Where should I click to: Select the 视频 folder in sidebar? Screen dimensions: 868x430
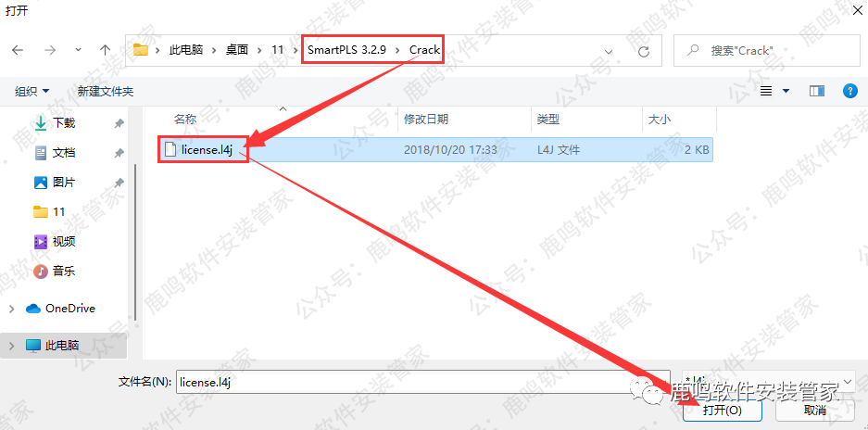pyautogui.click(x=64, y=241)
